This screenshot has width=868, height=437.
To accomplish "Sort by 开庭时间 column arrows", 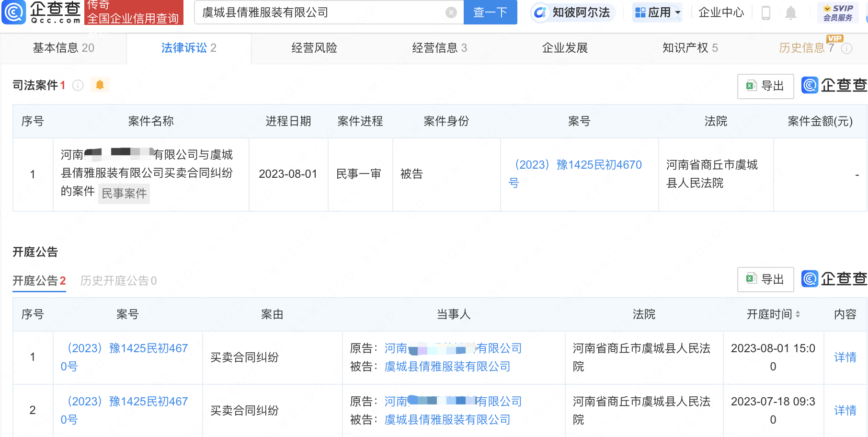I will 798,314.
